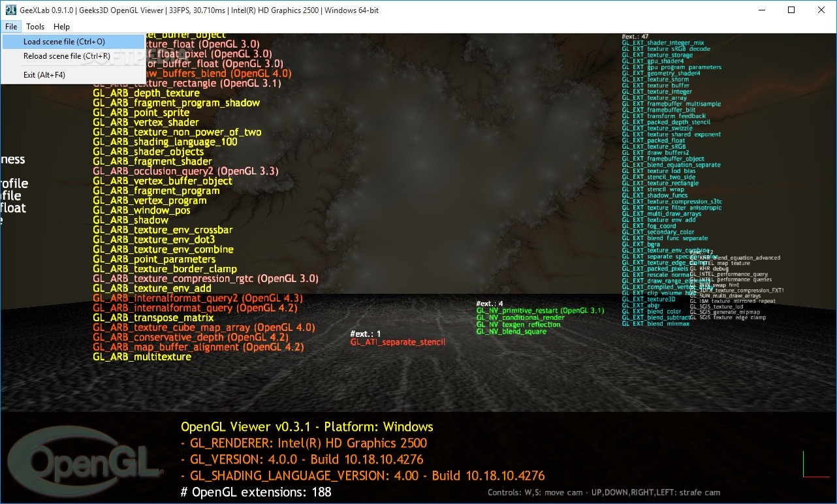Click GL_ARB_fragment_program text
Screen dimensions: 837x504
tap(156, 191)
